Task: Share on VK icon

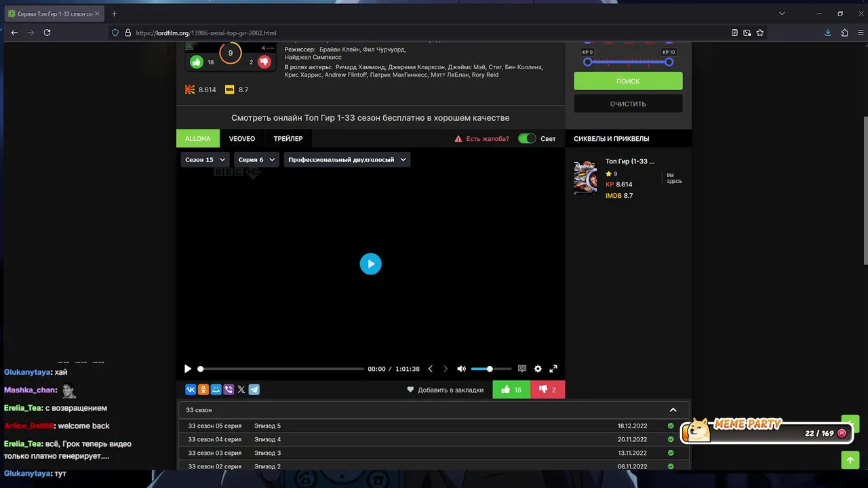Action: click(191, 390)
